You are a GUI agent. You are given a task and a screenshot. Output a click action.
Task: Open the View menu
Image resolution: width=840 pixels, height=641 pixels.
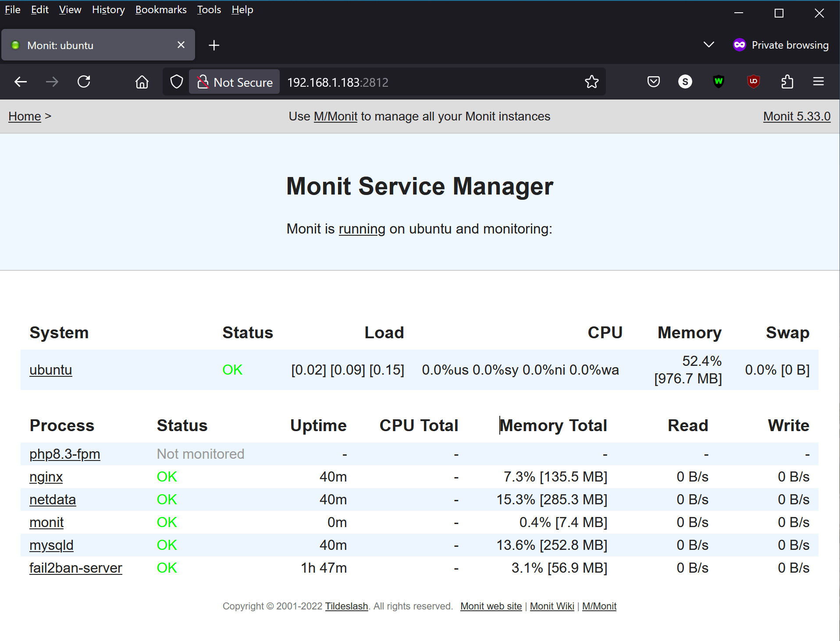(70, 10)
